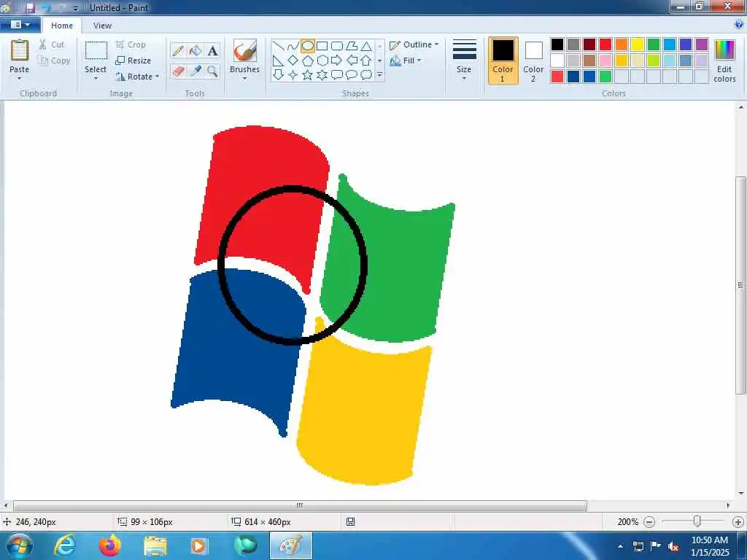Open the Rotate dropdown
The height and width of the screenshot is (560, 747).
138,76
